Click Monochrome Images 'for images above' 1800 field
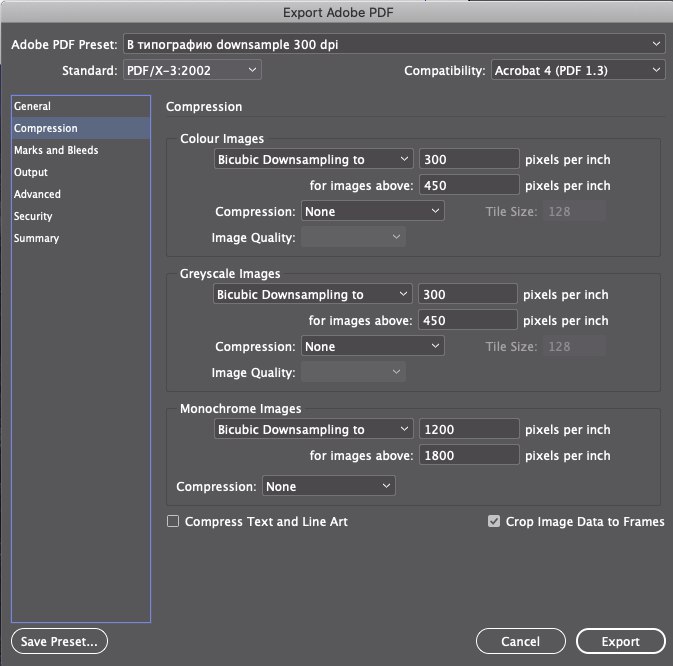This screenshot has height=666, width=673. (469, 455)
